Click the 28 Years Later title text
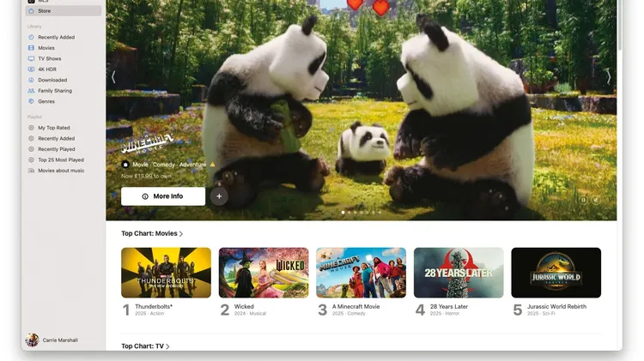The image size is (644, 361). pos(449,306)
